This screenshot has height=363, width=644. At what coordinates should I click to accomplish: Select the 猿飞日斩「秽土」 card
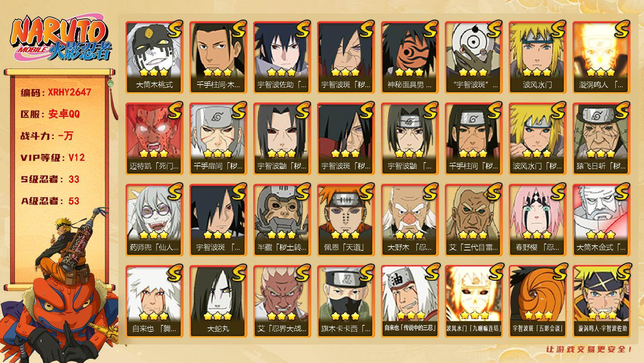click(601, 139)
